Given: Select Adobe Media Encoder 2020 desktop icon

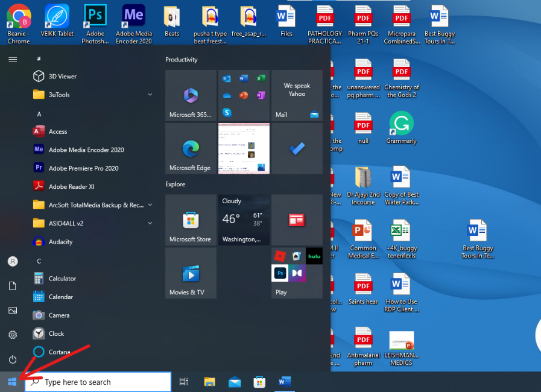Looking at the screenshot, I should [133, 24].
